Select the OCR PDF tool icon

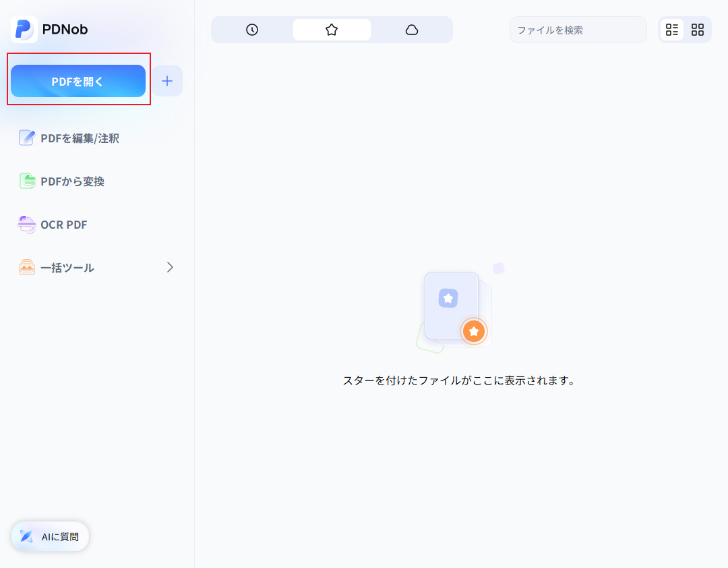click(x=27, y=224)
